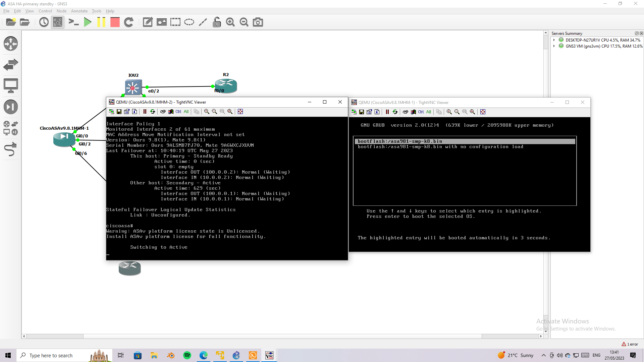Screen dimensions: 644x362
Task: Stop all nodes with the red stop icon
Action: pos(115,22)
